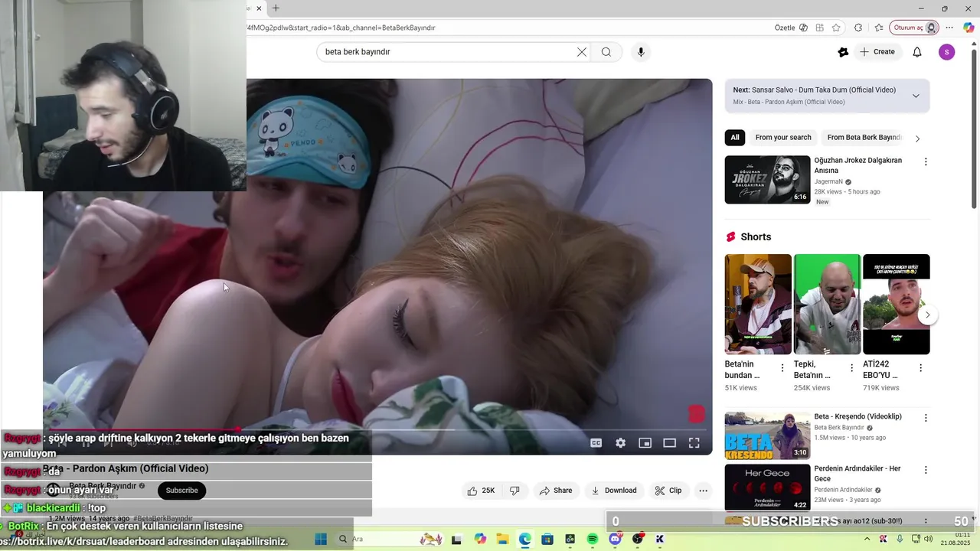This screenshot has width=980, height=551.
Task: Like the video with 25K likes
Action: [481, 491]
